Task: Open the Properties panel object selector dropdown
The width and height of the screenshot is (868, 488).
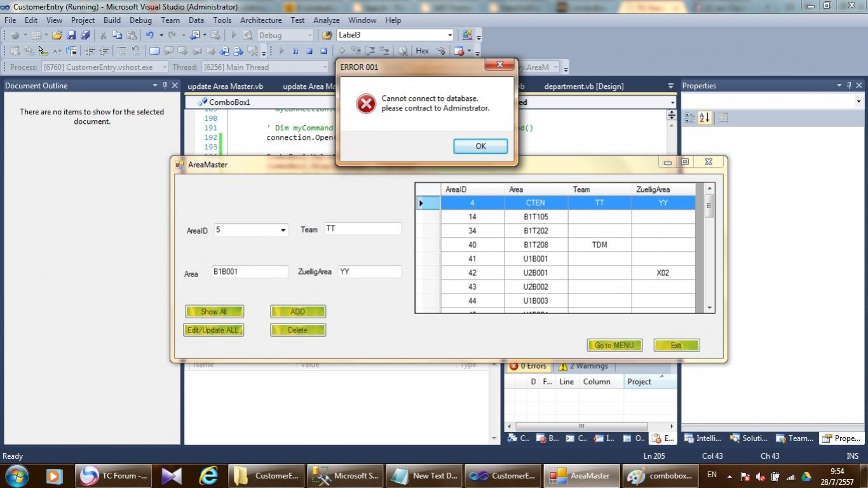Action: [x=858, y=102]
